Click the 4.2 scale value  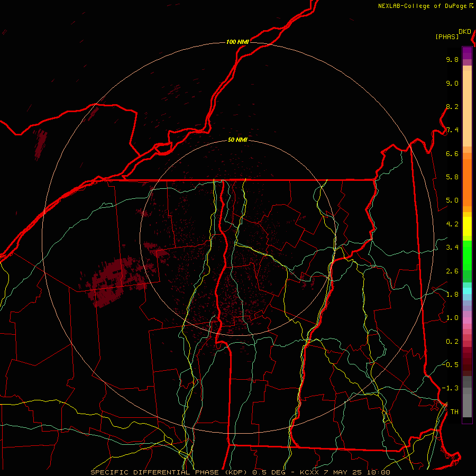pos(452,224)
